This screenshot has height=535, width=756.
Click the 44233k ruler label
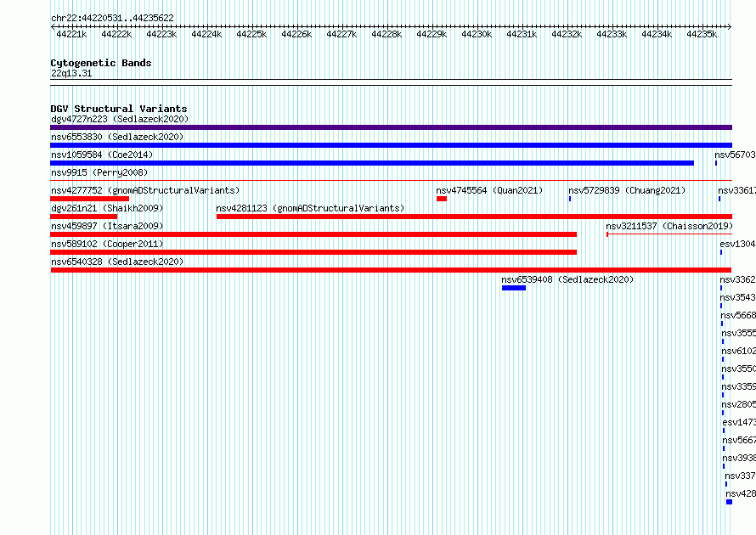[x=612, y=34]
